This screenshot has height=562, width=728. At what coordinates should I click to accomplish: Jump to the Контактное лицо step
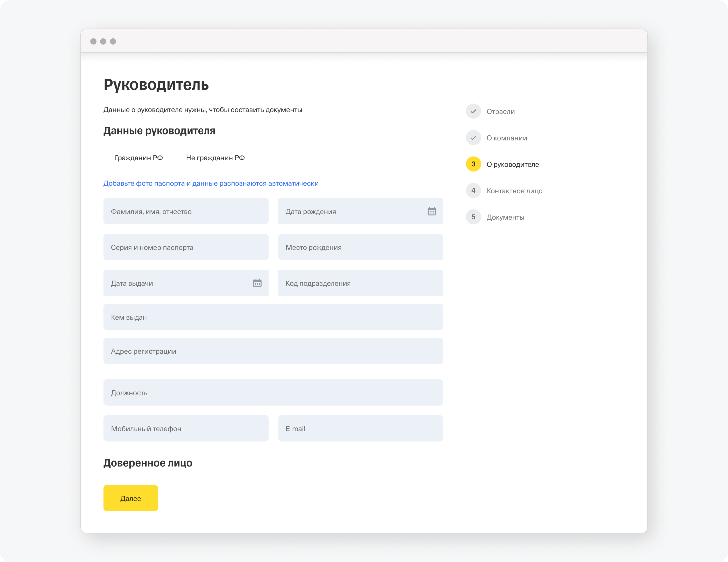(515, 191)
